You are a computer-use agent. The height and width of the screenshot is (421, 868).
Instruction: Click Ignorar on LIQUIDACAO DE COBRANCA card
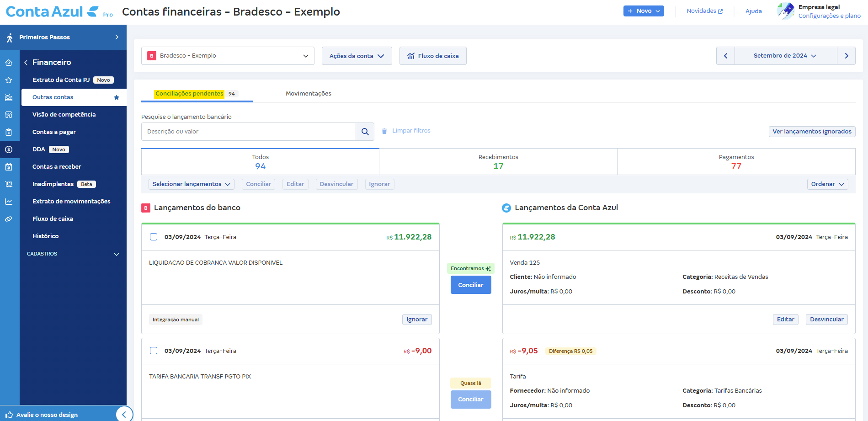point(417,320)
